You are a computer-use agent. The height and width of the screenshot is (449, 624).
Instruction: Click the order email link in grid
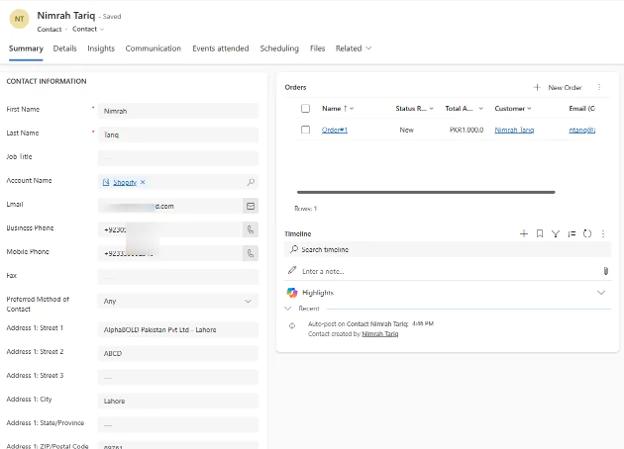click(x=582, y=130)
